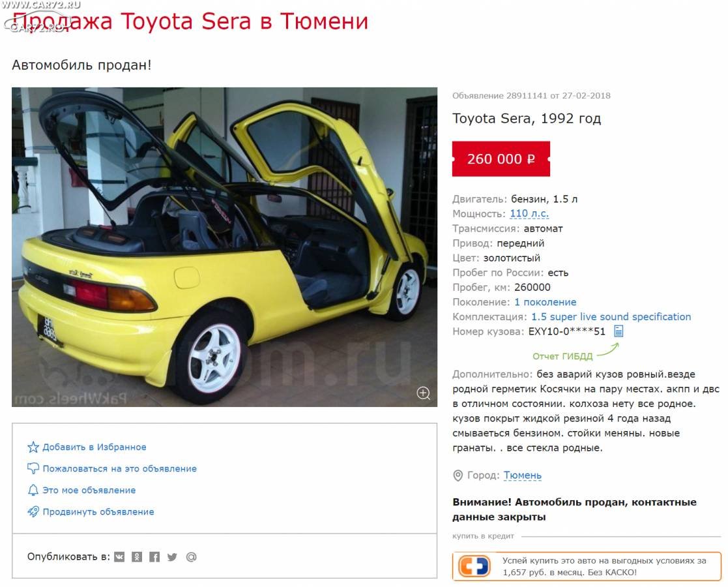This screenshot has width=728, height=587.
Task: Select the Тюмень city link
Action: click(522, 475)
